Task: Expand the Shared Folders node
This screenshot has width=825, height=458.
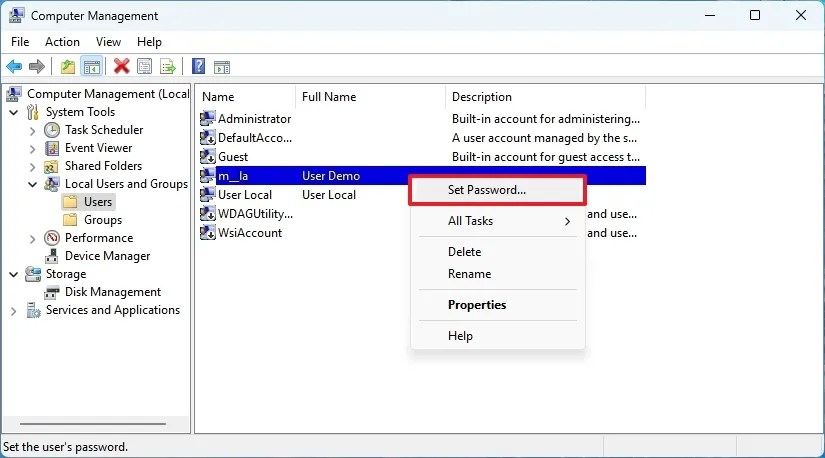Action: tap(33, 167)
